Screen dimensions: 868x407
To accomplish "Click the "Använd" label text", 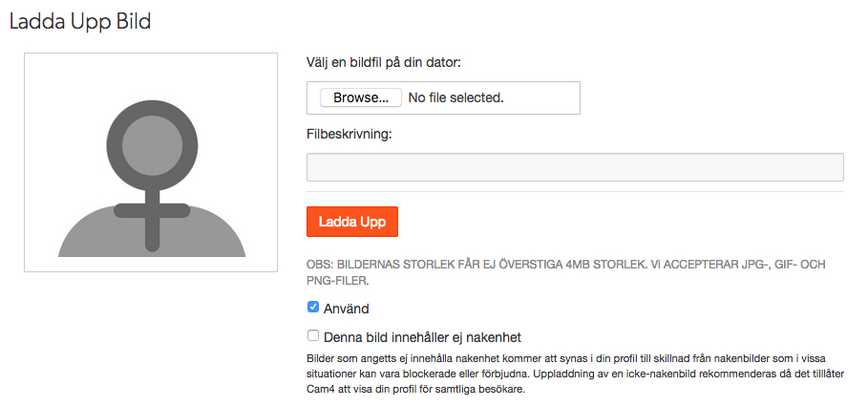I will (347, 309).
